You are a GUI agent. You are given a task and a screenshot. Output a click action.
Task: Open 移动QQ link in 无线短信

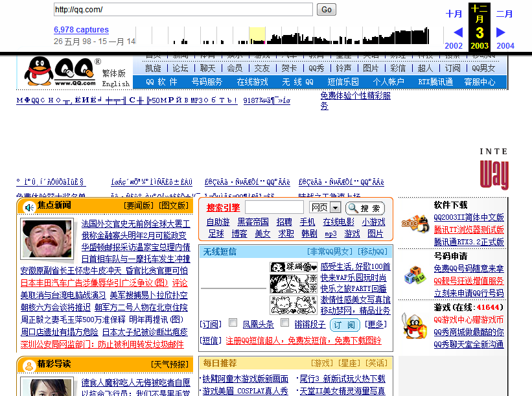pyautogui.click(x=373, y=251)
